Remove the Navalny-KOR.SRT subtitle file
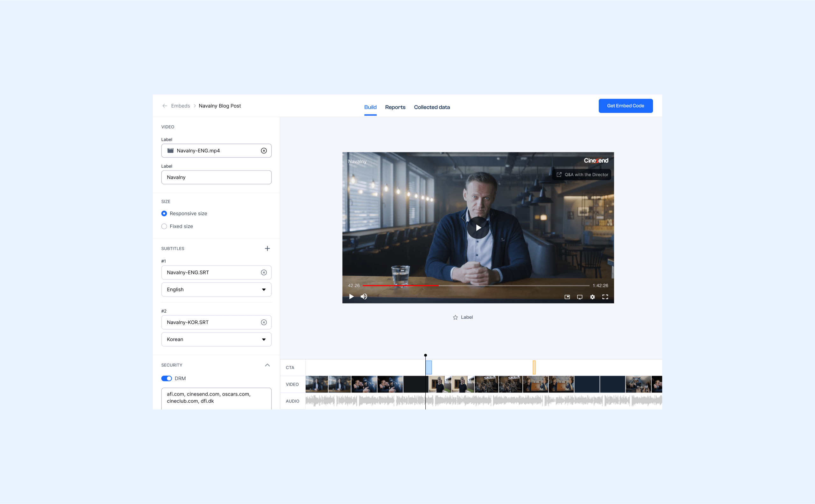Viewport: 815px width, 504px height. click(264, 322)
